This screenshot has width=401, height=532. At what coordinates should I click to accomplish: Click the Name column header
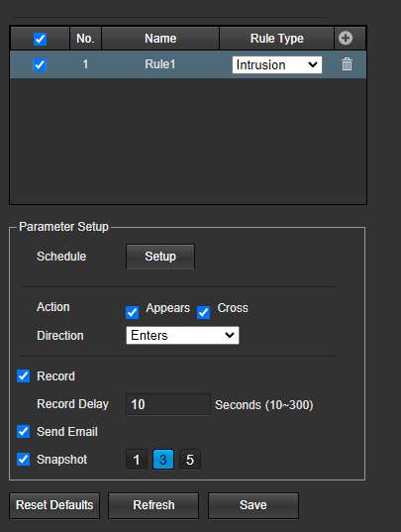tap(160, 39)
